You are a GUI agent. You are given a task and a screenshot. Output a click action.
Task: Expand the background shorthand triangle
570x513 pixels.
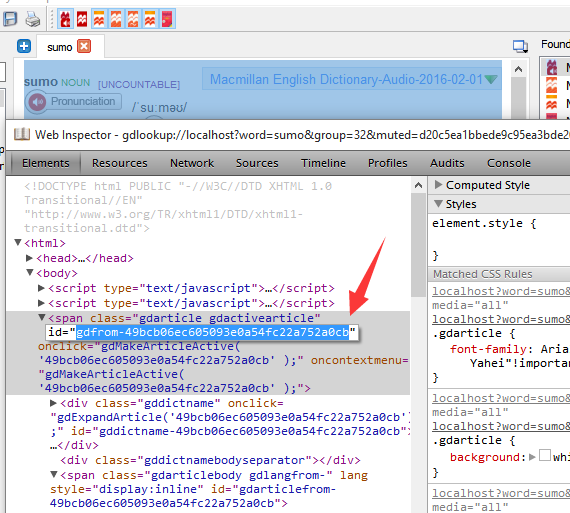532,457
